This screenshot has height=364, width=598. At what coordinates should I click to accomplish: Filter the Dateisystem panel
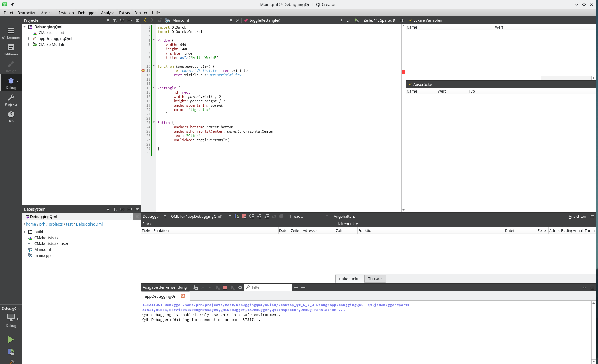click(x=115, y=209)
